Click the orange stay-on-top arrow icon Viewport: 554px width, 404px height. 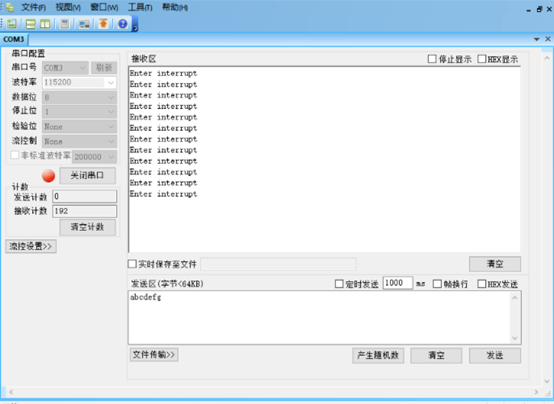(103, 24)
